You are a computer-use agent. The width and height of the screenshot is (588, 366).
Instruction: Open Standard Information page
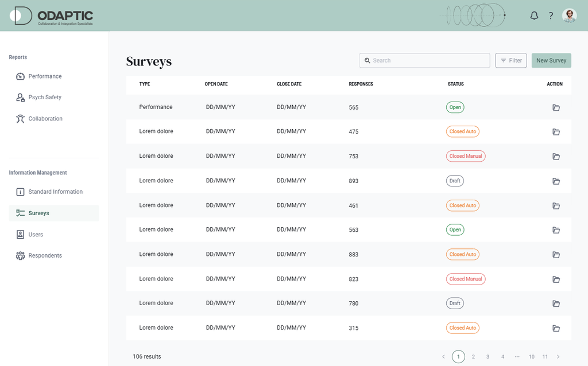tap(49, 192)
